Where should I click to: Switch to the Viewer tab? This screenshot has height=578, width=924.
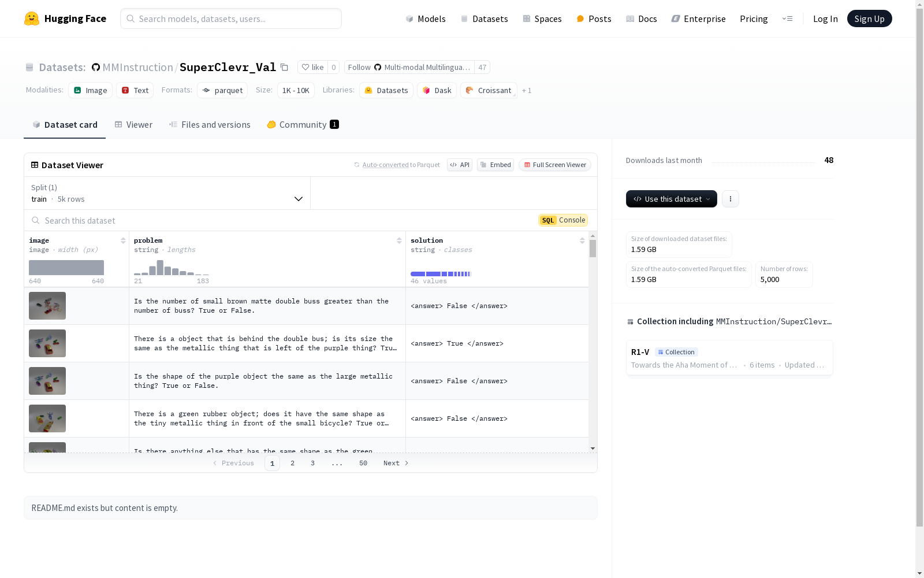[x=133, y=125]
